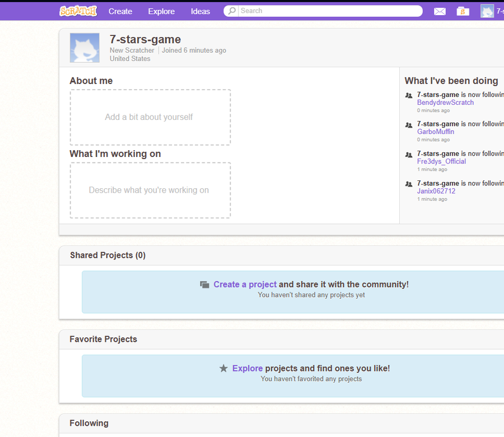This screenshot has height=437, width=504.
Task: Click the What I've been doing heading
Action: [x=451, y=81]
